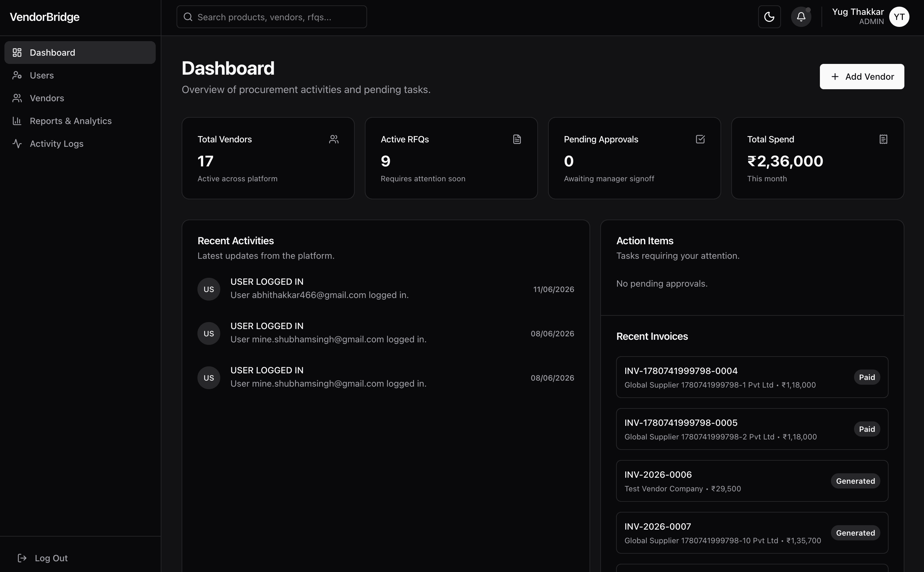Select the abhithakkar466@gmail.com logged in entry
The image size is (924, 572).
coord(385,289)
